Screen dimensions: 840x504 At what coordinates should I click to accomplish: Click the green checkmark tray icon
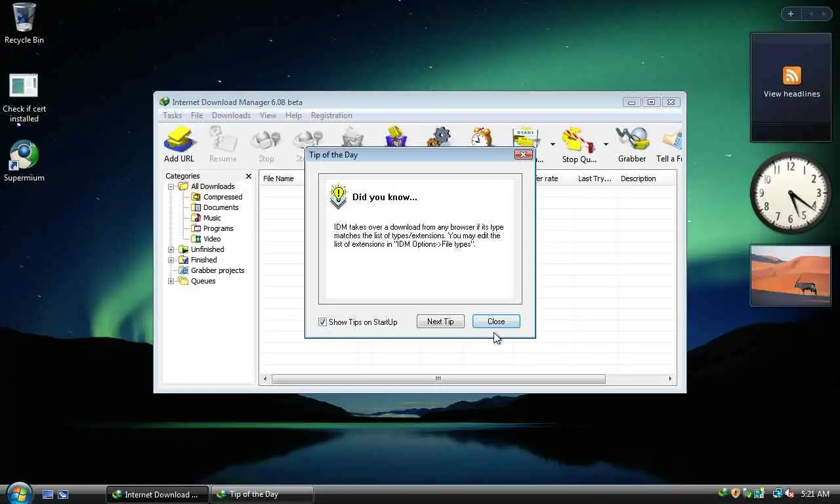pyautogui.click(x=747, y=493)
